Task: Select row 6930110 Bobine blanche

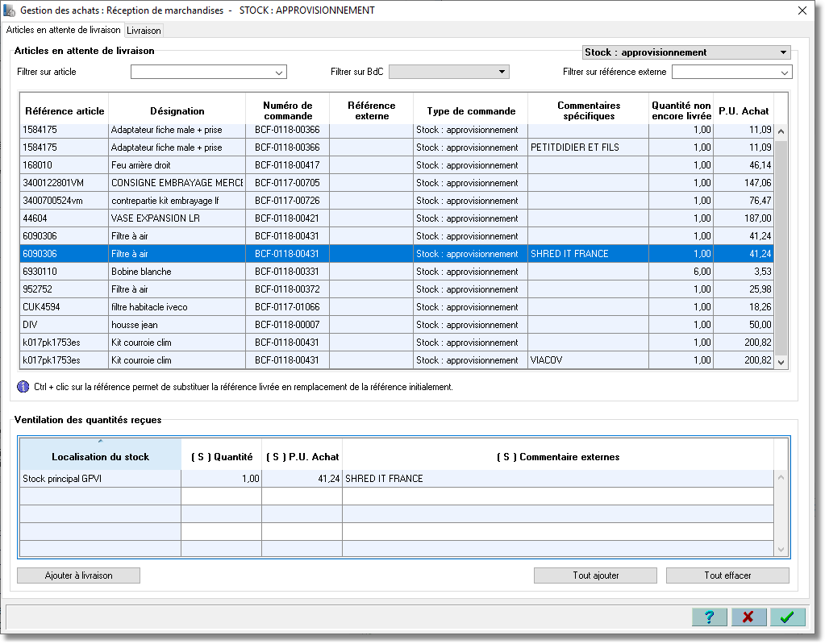Action: coord(397,272)
